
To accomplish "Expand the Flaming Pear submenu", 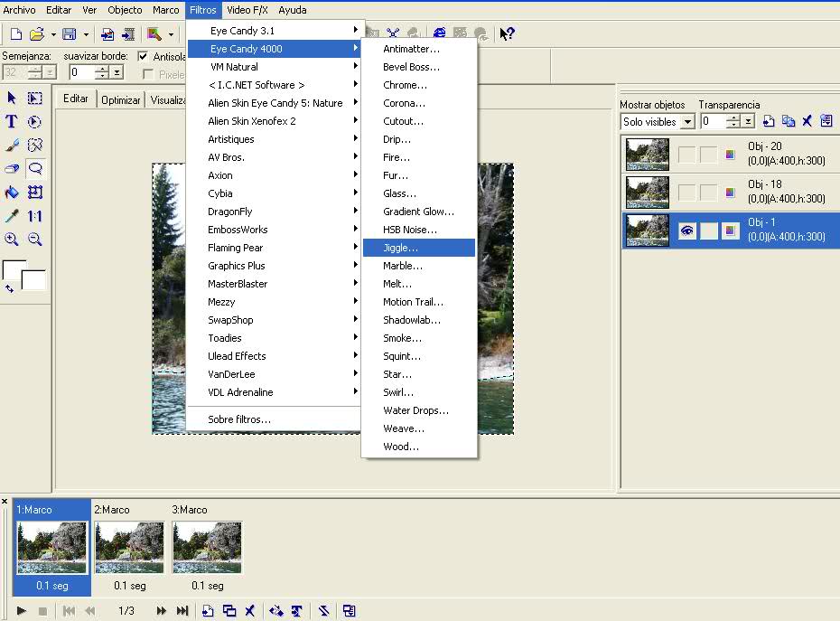I will tap(273, 248).
